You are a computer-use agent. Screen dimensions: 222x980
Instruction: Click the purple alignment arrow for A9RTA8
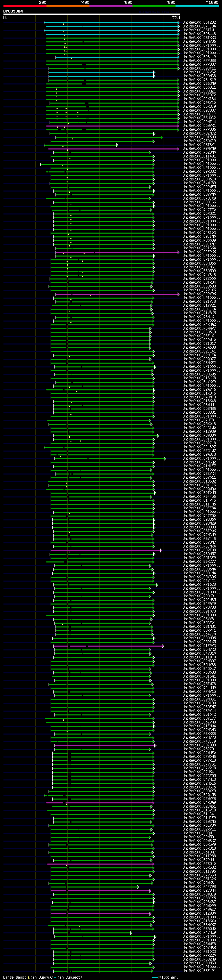tap(106, 550)
